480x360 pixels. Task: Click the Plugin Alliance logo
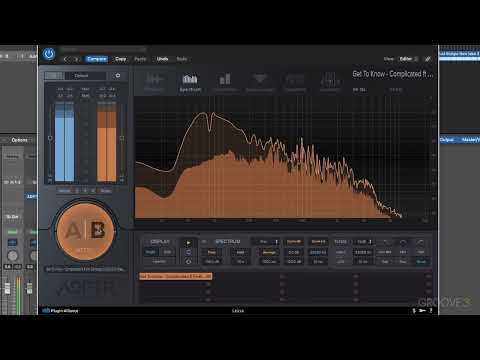click(61, 311)
